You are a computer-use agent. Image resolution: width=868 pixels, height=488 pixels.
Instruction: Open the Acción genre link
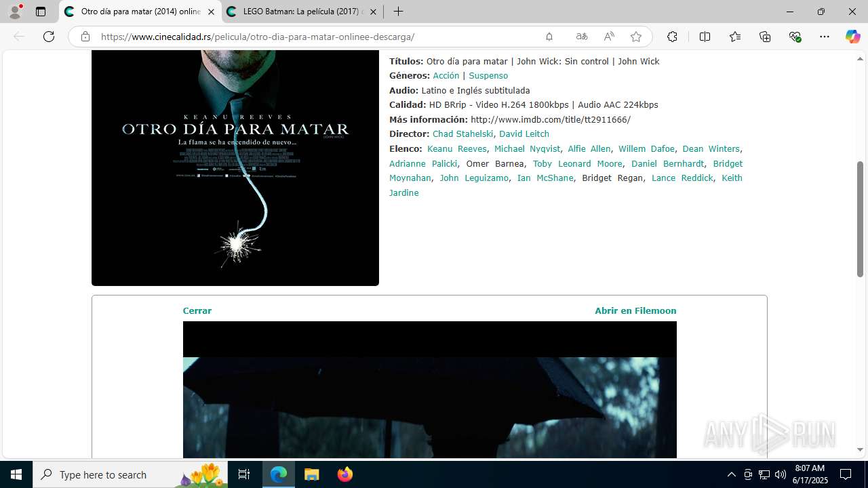coord(446,76)
